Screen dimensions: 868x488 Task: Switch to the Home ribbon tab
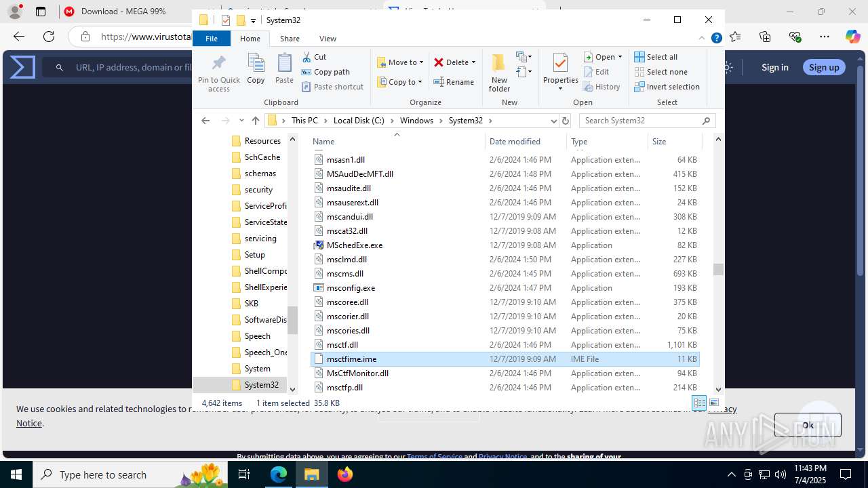point(250,39)
